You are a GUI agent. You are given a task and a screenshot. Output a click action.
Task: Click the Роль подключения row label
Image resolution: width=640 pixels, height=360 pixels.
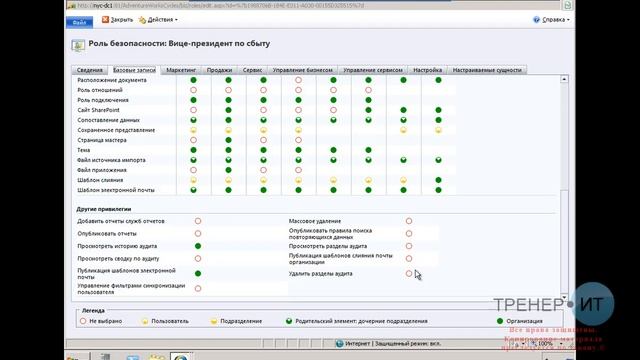pyautogui.click(x=103, y=100)
